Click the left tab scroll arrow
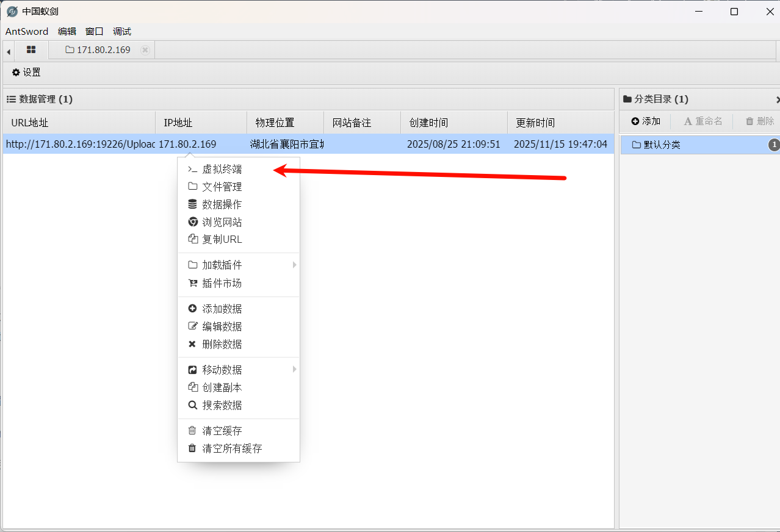780x532 pixels. tap(9, 51)
